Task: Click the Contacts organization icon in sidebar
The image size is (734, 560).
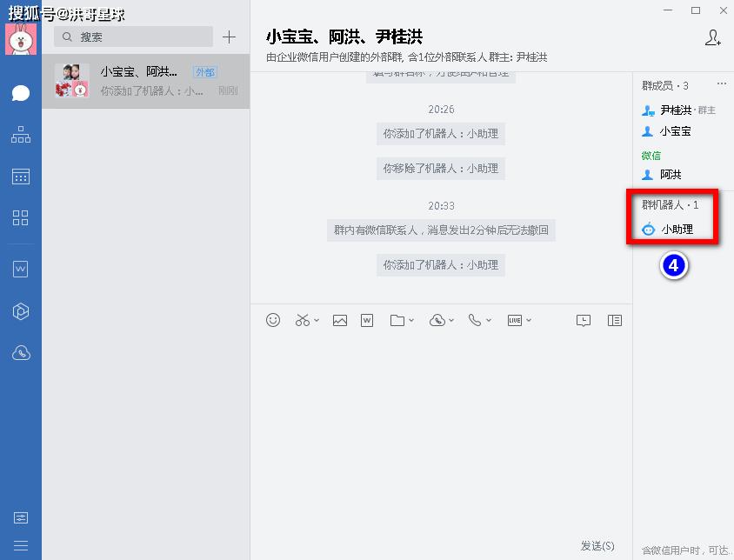Action: (x=21, y=135)
